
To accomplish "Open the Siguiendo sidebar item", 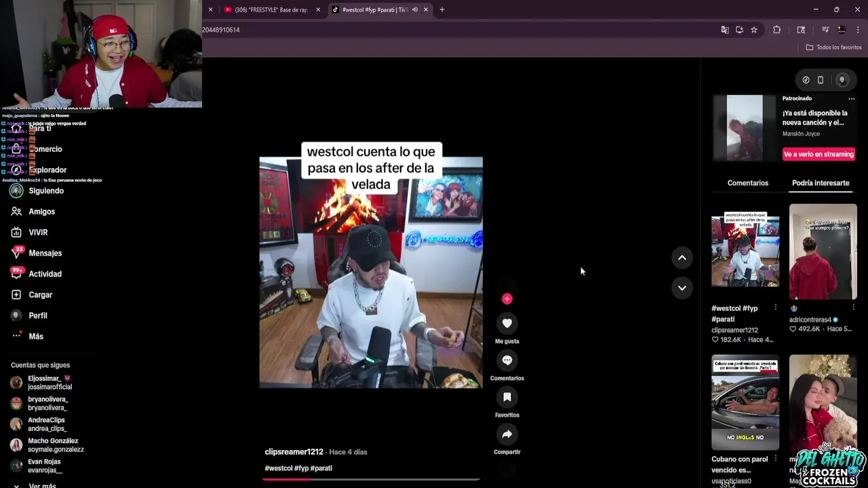I will pos(37,191).
